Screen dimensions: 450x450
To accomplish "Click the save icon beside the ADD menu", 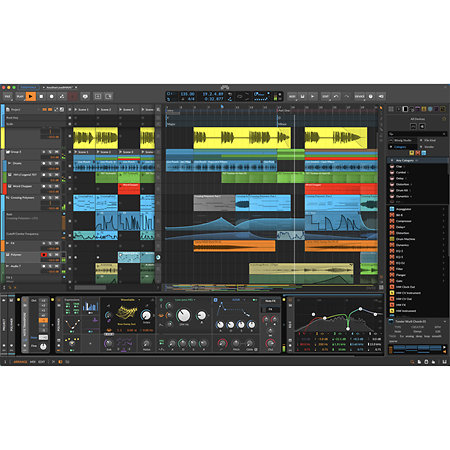I will pyautogui.click(x=302, y=96).
